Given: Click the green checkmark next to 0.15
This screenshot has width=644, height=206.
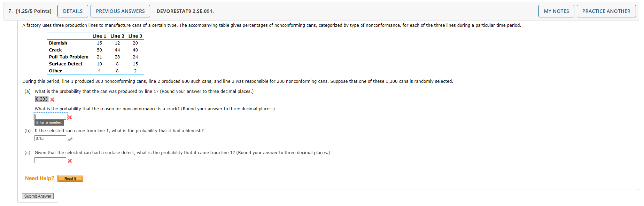Looking at the screenshot, I should point(70,139).
